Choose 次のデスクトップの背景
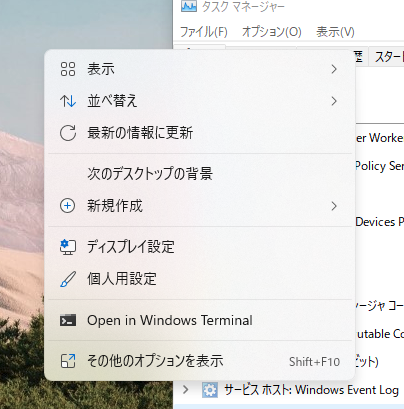Viewport: 404px width, 409px height. coord(200,174)
